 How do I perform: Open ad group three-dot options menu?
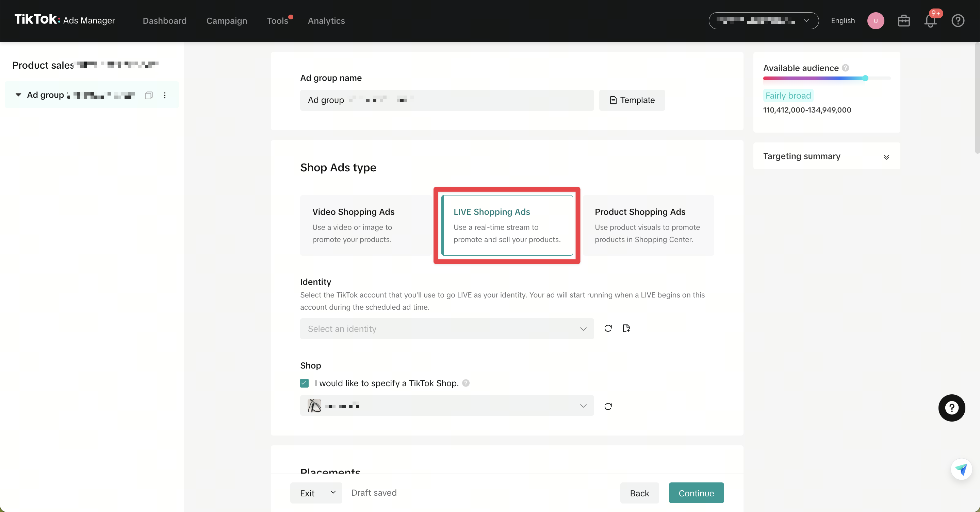(165, 96)
